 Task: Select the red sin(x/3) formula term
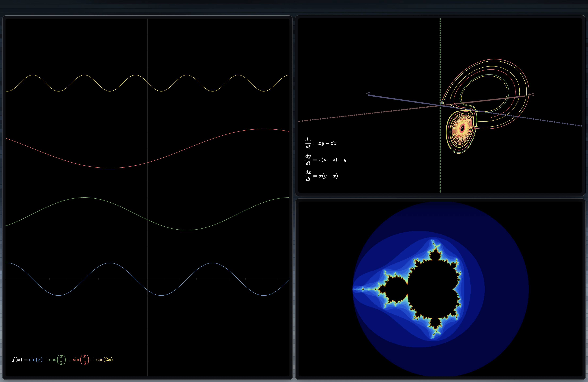point(81,360)
